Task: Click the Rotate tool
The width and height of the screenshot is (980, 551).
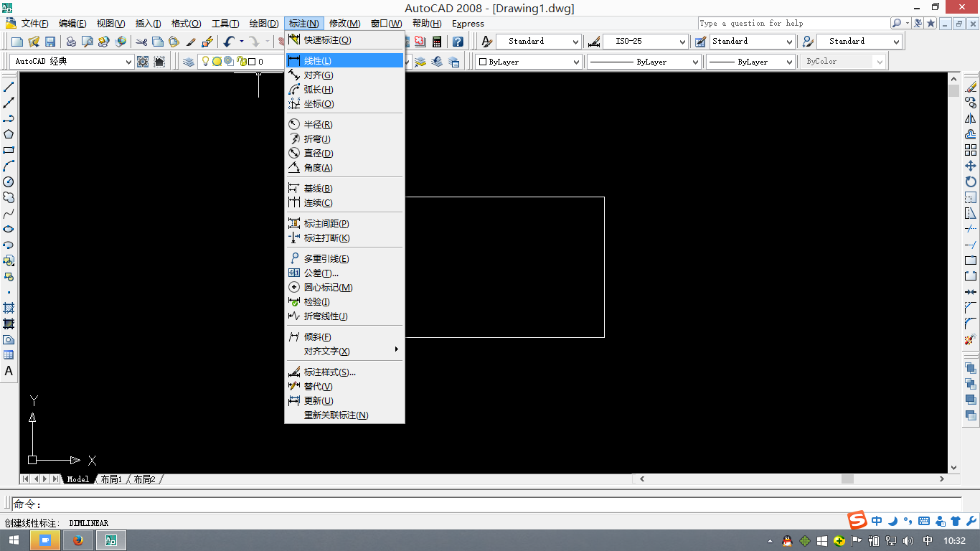Action: [x=971, y=182]
